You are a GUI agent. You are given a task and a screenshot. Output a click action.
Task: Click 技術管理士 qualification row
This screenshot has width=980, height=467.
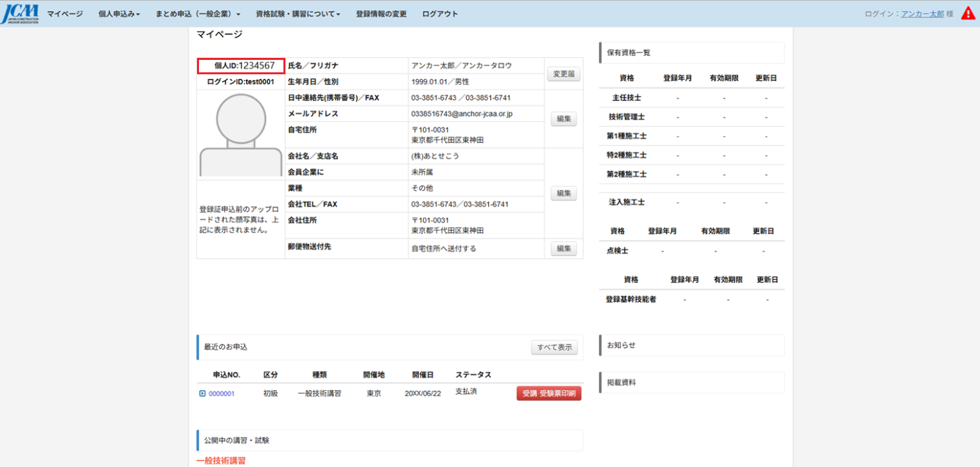691,117
